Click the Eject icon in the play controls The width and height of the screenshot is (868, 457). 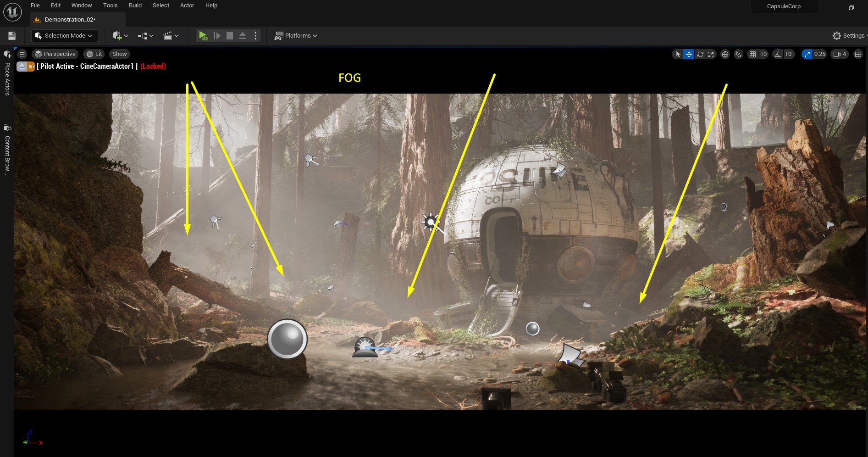pos(242,35)
